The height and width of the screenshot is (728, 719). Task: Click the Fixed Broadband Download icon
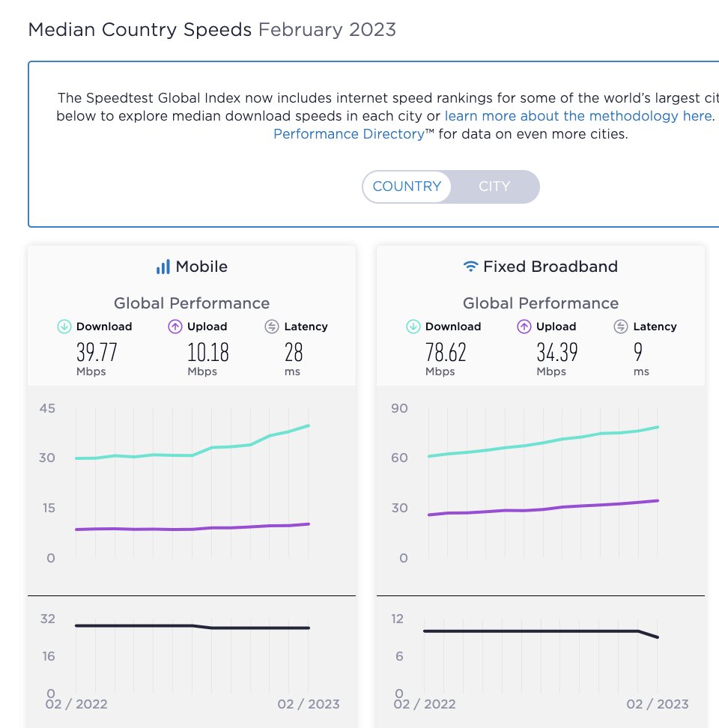[413, 327]
